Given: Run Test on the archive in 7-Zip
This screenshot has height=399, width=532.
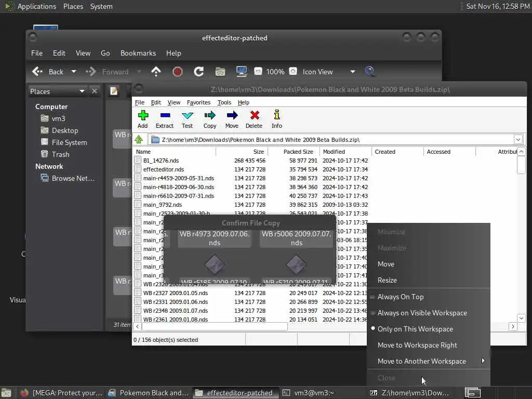Looking at the screenshot, I should (187, 119).
